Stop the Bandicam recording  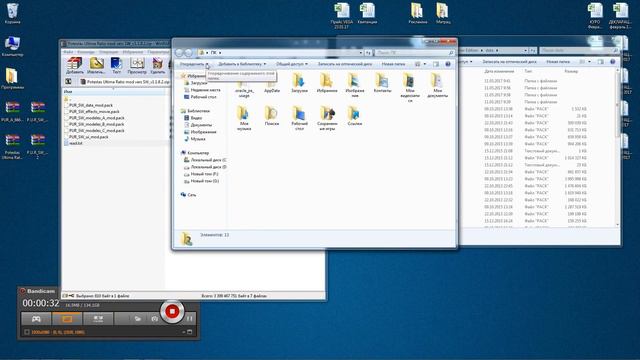tap(172, 311)
